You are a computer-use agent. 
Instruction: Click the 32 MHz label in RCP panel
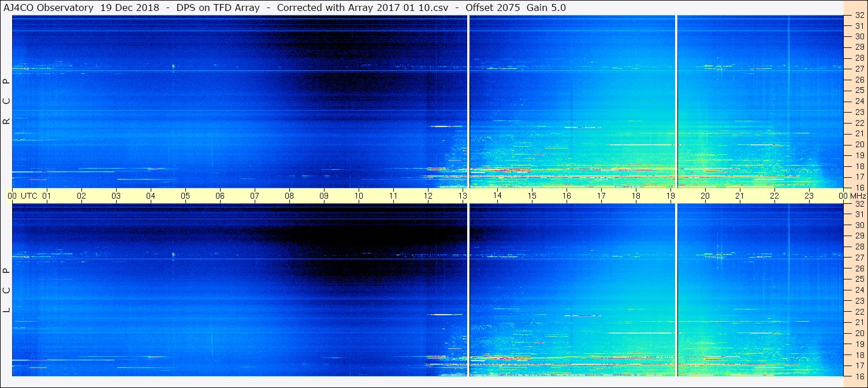coord(859,16)
